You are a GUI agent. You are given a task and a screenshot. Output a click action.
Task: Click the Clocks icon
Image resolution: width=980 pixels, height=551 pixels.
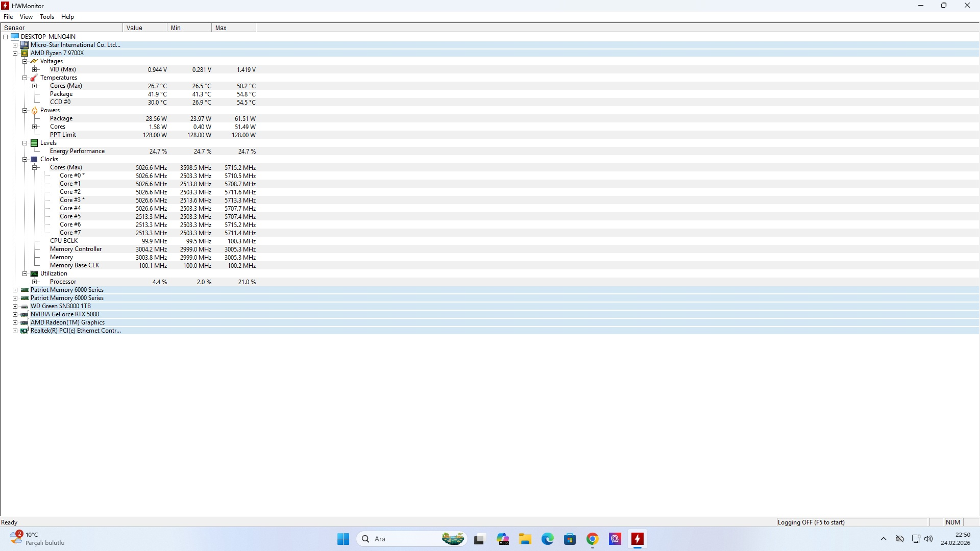34,159
